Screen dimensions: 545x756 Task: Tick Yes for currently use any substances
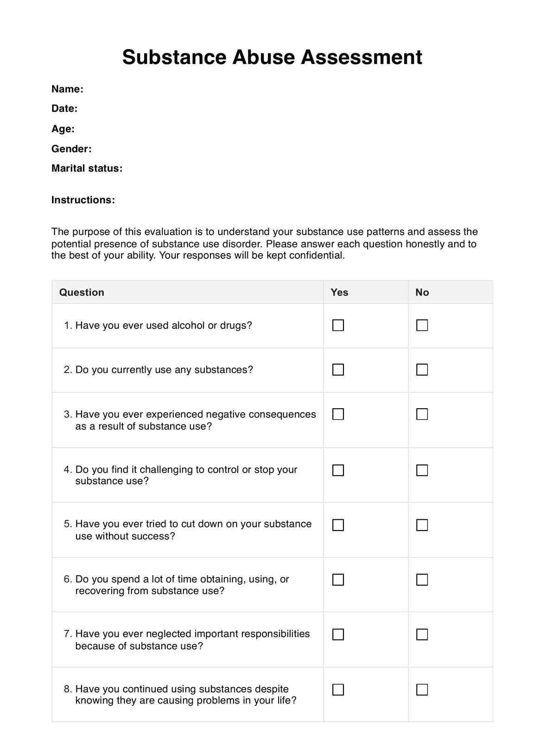338,370
